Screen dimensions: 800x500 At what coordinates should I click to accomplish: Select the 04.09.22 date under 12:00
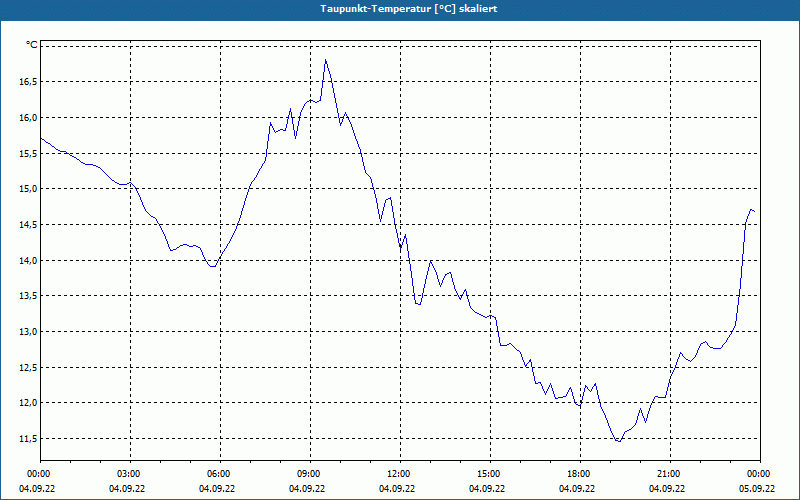tap(397, 489)
